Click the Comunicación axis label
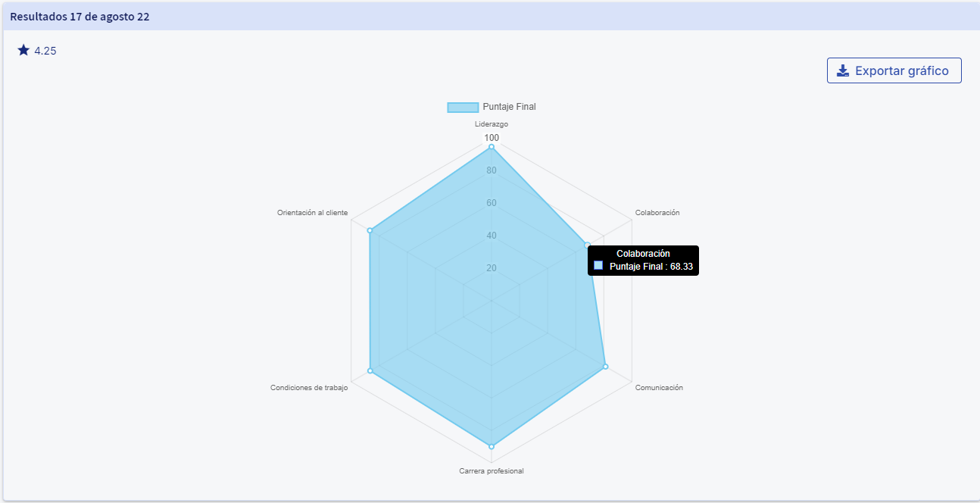Image resolution: width=980 pixels, height=503 pixels. (x=659, y=388)
